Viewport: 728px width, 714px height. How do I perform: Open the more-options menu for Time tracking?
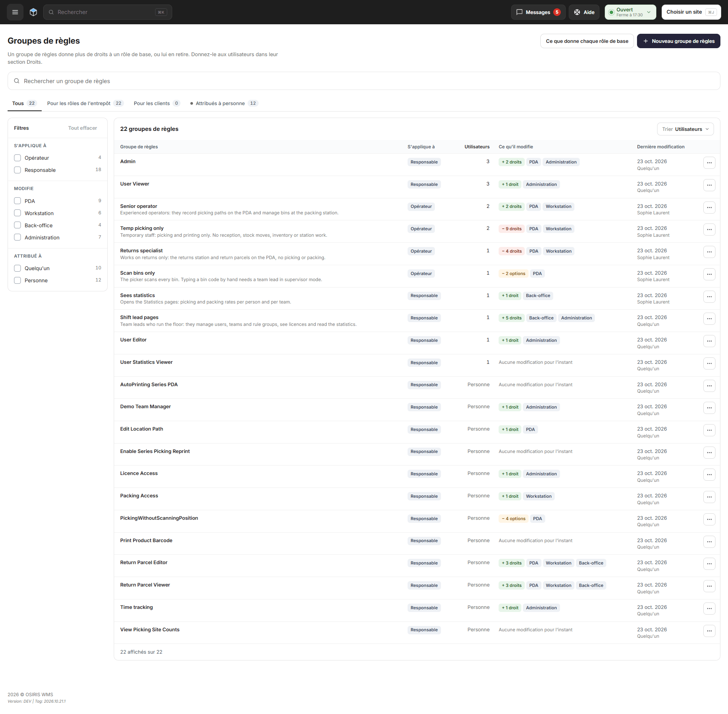tap(709, 609)
